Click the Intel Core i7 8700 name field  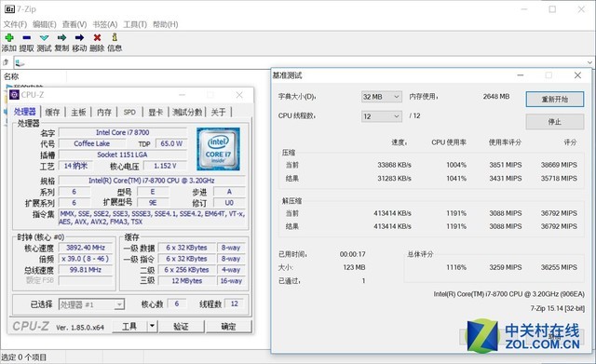123,132
